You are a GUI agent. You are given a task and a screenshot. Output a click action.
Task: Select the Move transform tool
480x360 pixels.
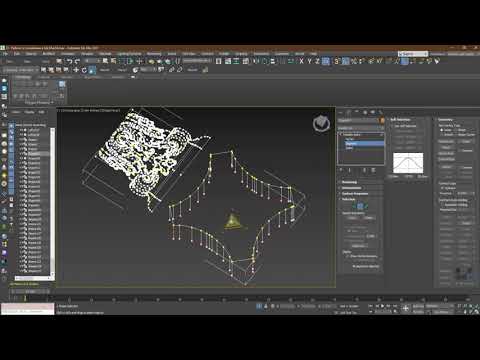tap(76, 70)
